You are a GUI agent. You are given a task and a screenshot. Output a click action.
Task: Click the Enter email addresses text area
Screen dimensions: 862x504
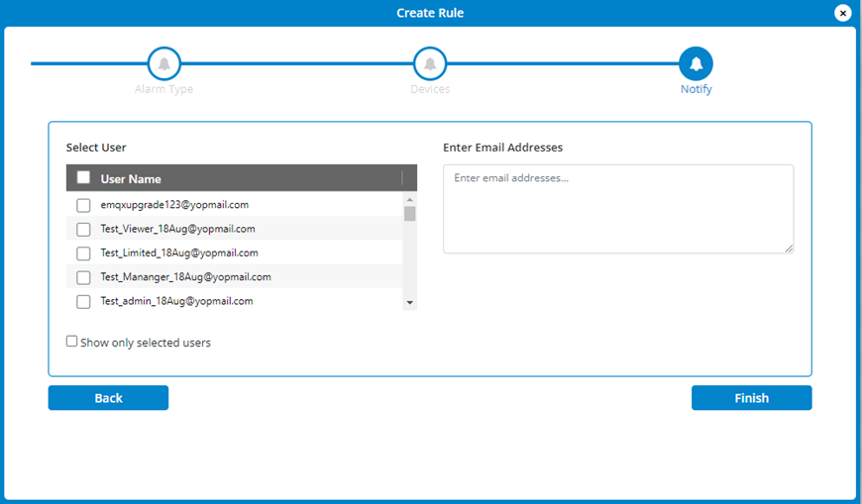coord(618,209)
